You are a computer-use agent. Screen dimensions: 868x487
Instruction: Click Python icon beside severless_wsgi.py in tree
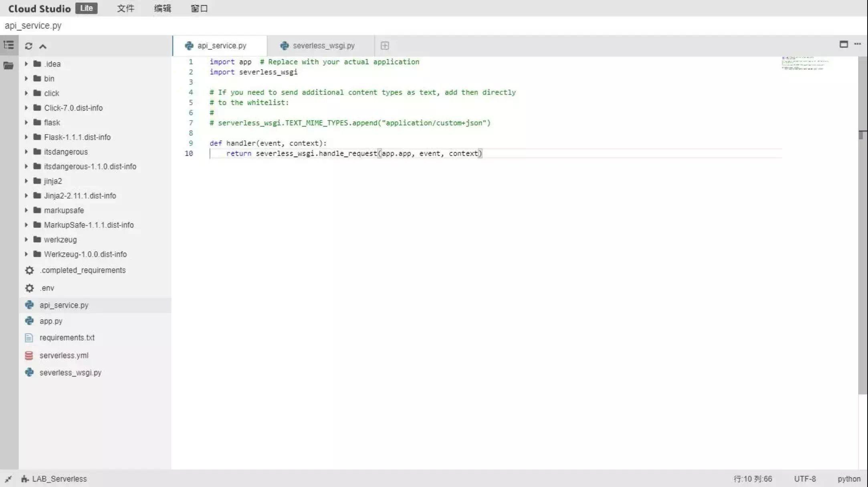tap(29, 372)
